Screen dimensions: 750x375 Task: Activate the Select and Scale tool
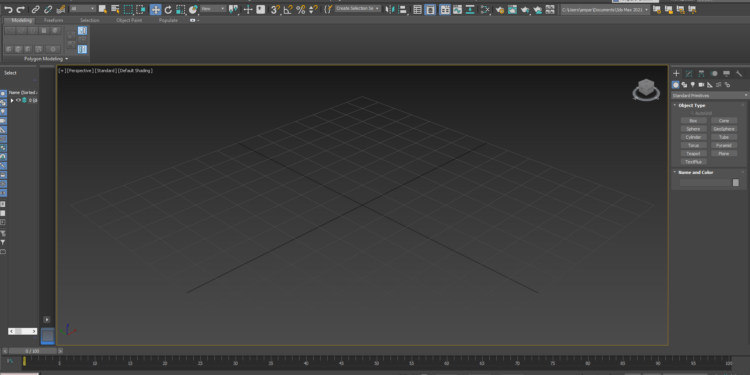pyautogui.click(x=181, y=9)
